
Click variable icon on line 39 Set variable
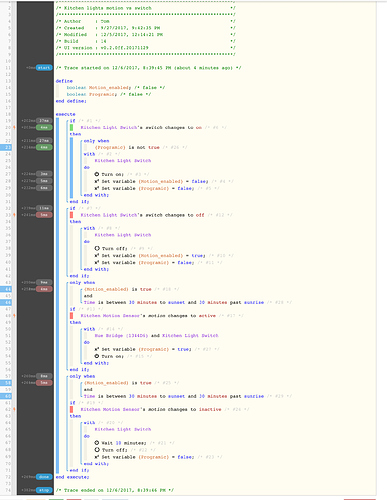[x=97, y=255]
